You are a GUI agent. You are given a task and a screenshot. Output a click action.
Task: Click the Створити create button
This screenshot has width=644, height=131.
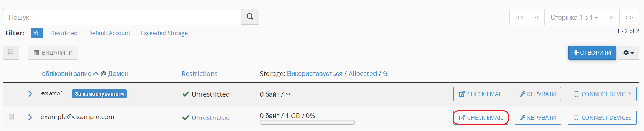pyautogui.click(x=592, y=53)
